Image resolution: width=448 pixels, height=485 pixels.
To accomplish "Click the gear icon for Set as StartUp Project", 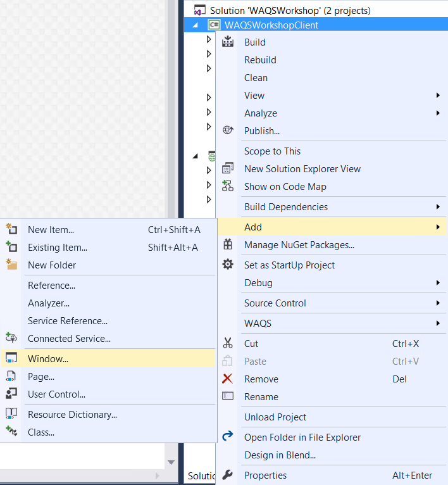I will [x=228, y=265].
